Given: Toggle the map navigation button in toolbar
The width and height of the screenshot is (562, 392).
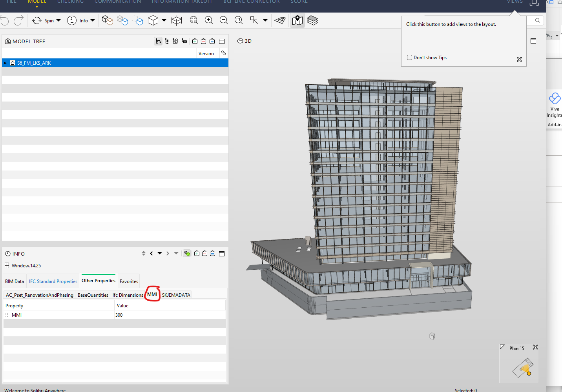Looking at the screenshot, I should point(297,20).
